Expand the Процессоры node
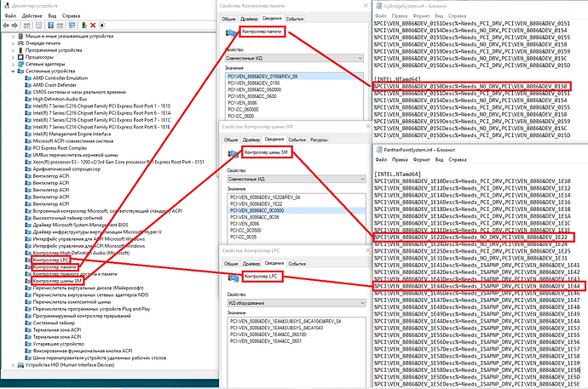Viewport: 588px width, 389px height. [13, 57]
